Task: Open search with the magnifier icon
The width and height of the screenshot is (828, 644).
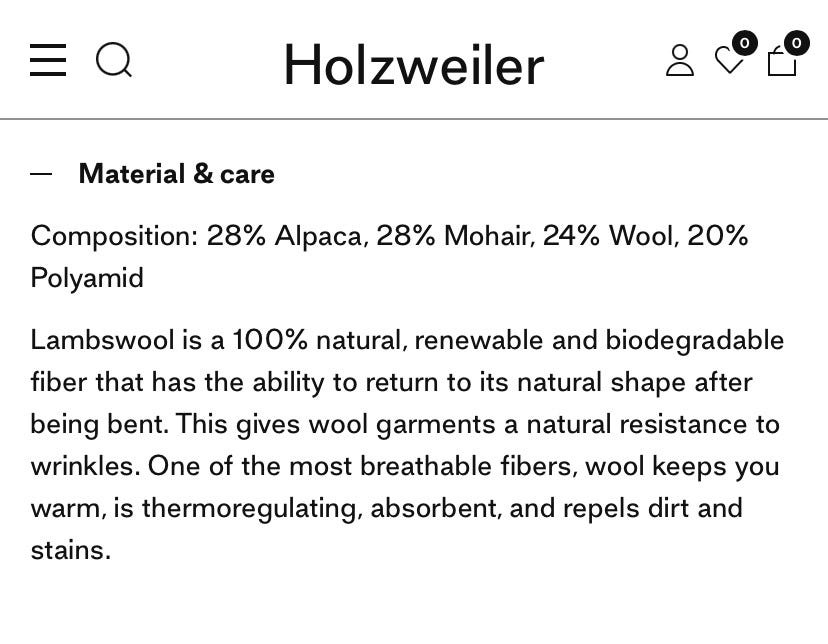Action: 114,60
